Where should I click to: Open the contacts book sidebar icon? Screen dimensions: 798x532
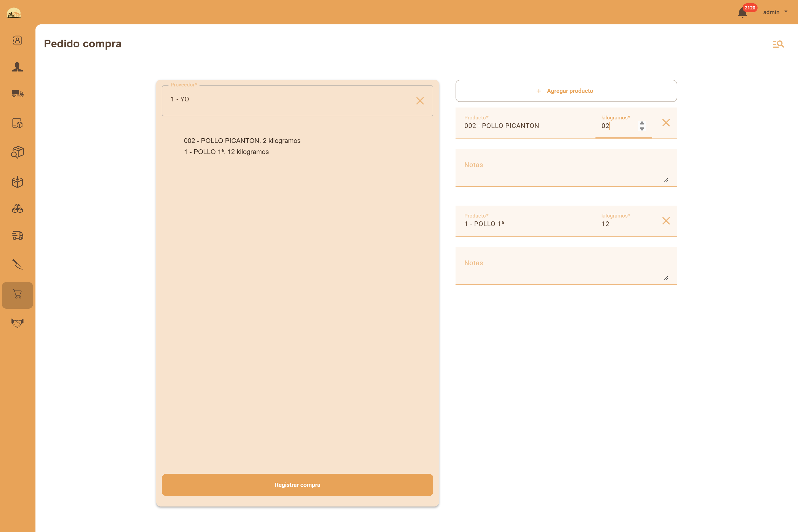[17, 40]
